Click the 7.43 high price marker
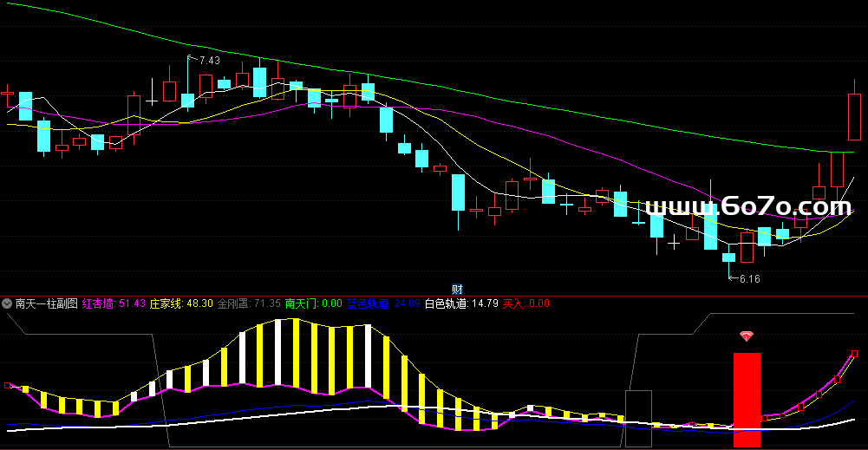The width and height of the screenshot is (868, 450). 209,61
